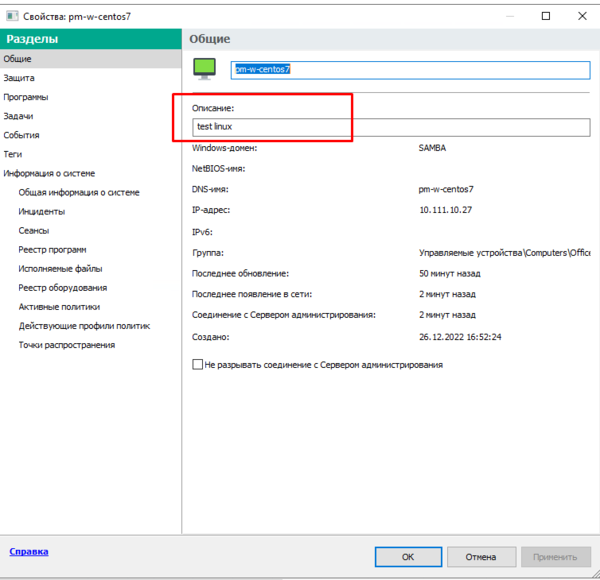This screenshot has width=600, height=580.
Task: Click the IP address 10.111.10.27
Action: tap(446, 210)
